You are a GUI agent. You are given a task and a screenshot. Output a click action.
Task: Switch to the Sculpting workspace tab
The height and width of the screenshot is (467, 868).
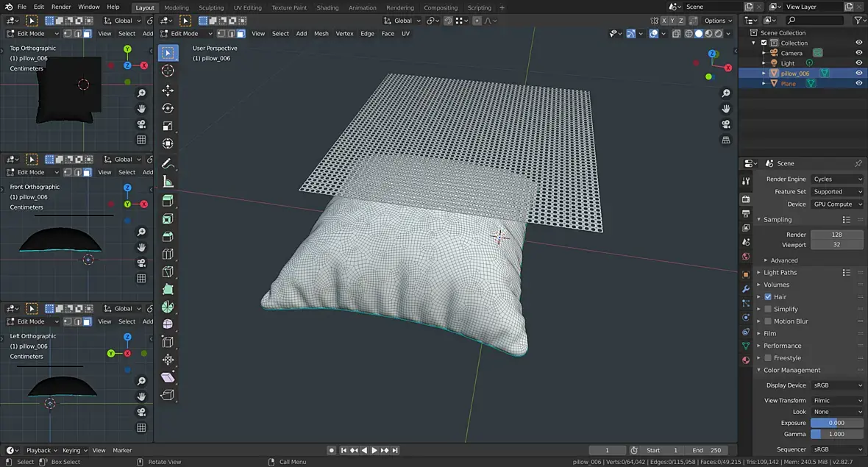click(211, 8)
